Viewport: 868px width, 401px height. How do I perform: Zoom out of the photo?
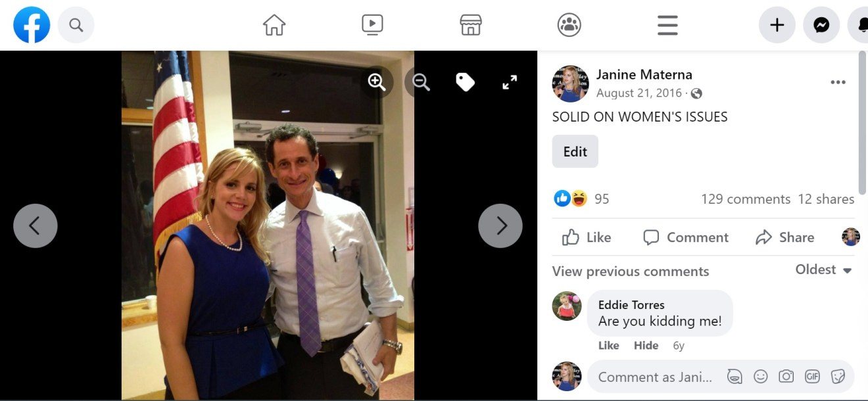click(421, 82)
